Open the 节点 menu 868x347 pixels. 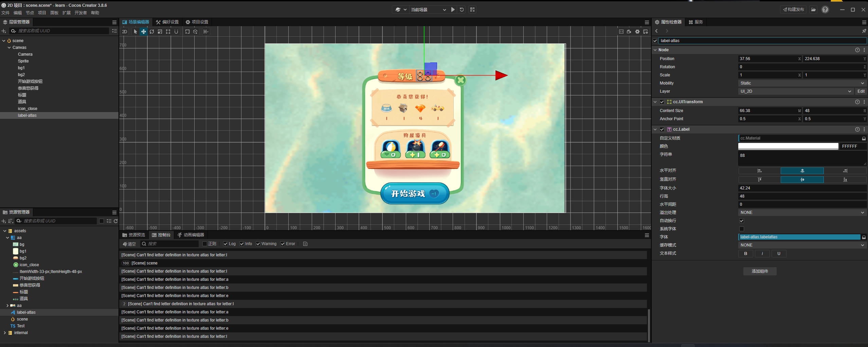click(30, 13)
